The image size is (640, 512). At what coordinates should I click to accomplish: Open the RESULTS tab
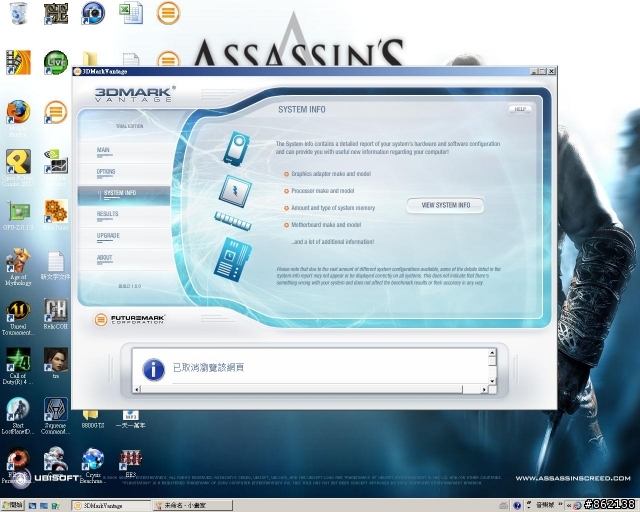pyautogui.click(x=124, y=216)
